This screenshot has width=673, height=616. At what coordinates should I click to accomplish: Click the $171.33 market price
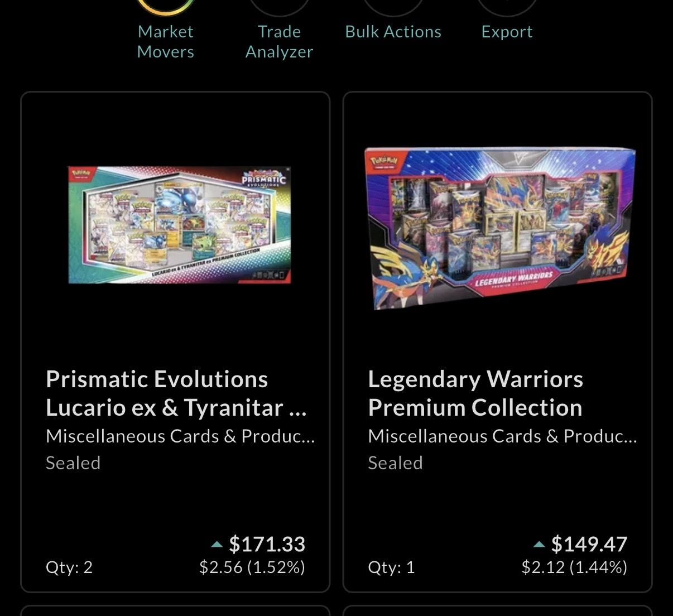[267, 544]
